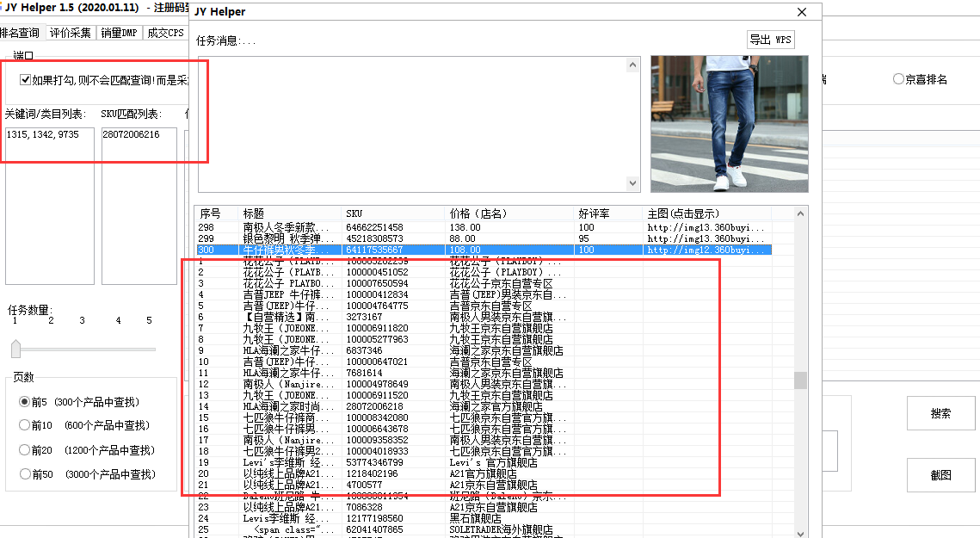
Task: Click the 主图(点击显示) column header
Action: click(x=707, y=213)
